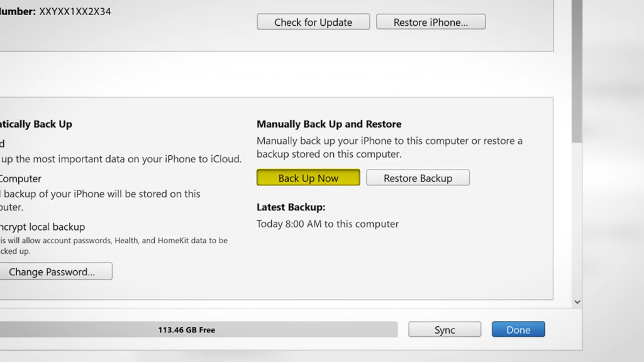Start a backup with Back Up Now
644x362 pixels.
(308, 178)
